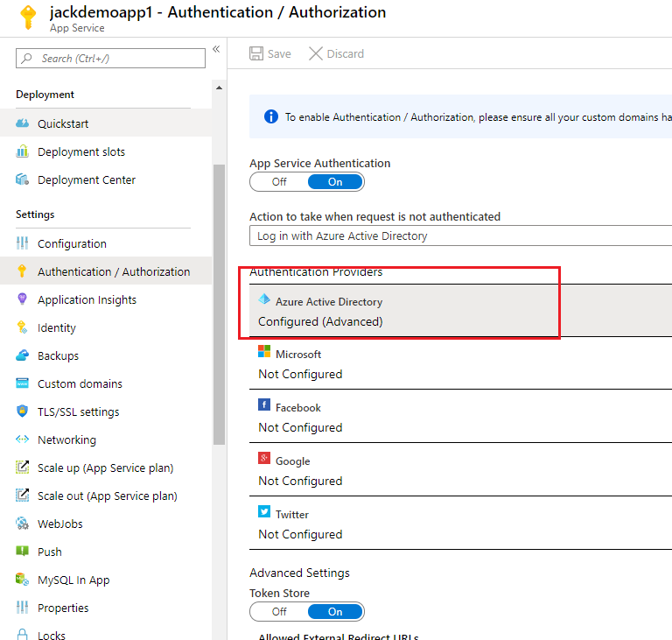Discard the pending changes
The height and width of the screenshot is (640, 672).
point(337,53)
